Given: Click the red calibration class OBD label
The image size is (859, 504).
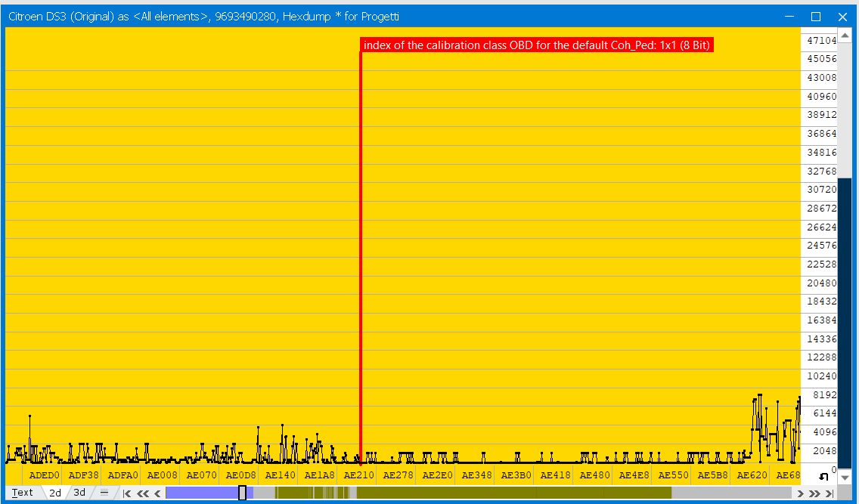Looking at the screenshot, I should click(537, 45).
